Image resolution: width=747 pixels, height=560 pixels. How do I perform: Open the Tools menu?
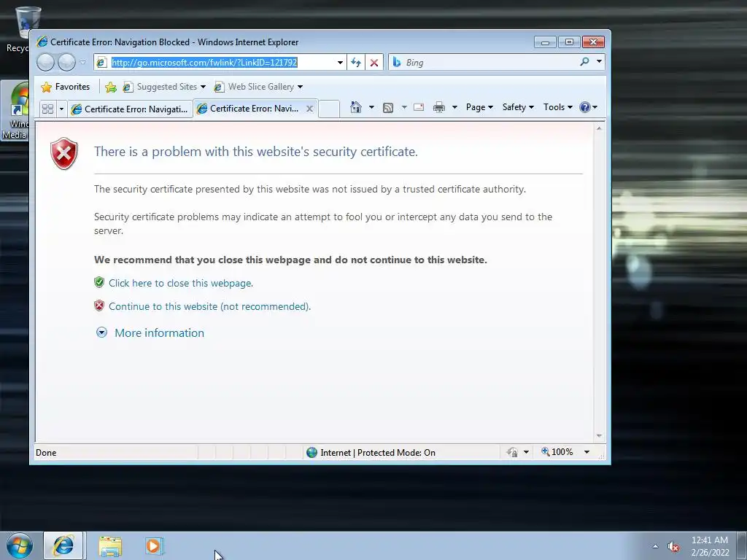click(x=558, y=107)
